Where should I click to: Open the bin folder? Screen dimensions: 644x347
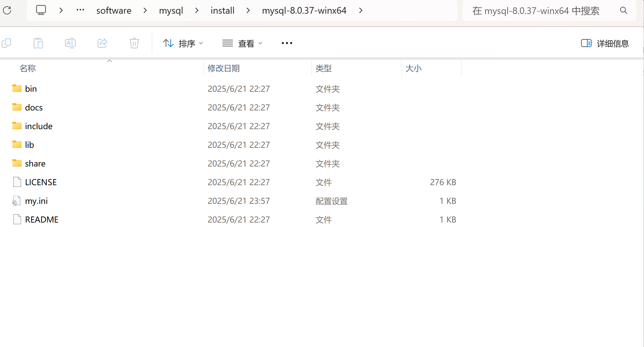[x=31, y=88]
